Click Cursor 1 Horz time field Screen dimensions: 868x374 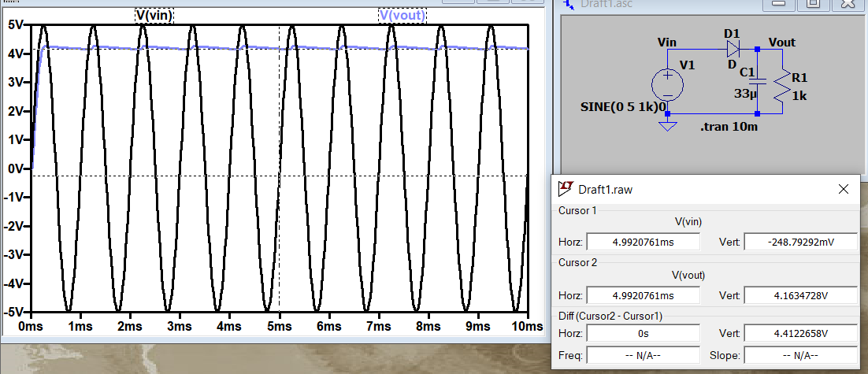click(x=643, y=242)
